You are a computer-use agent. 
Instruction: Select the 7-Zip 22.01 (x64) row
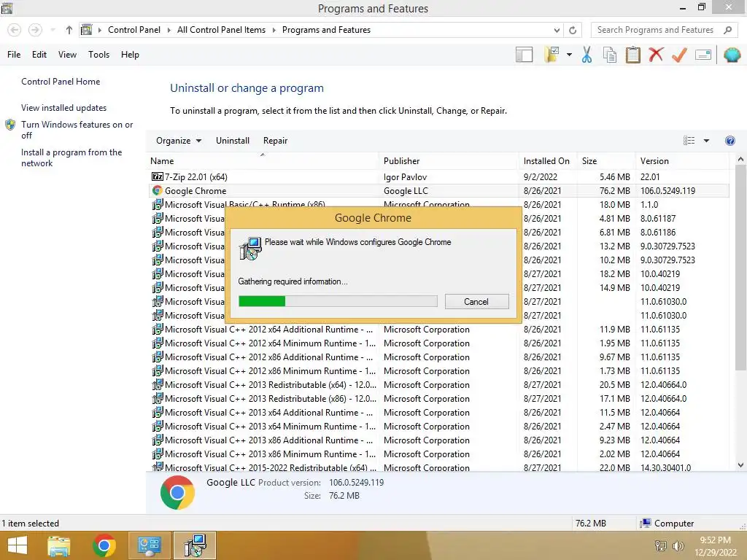coord(438,176)
